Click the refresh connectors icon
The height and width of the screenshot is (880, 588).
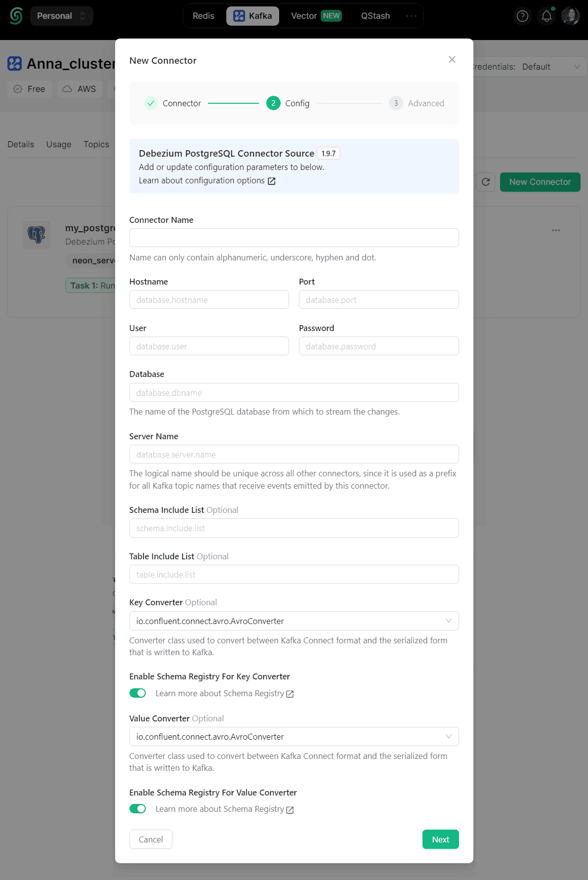pos(486,182)
